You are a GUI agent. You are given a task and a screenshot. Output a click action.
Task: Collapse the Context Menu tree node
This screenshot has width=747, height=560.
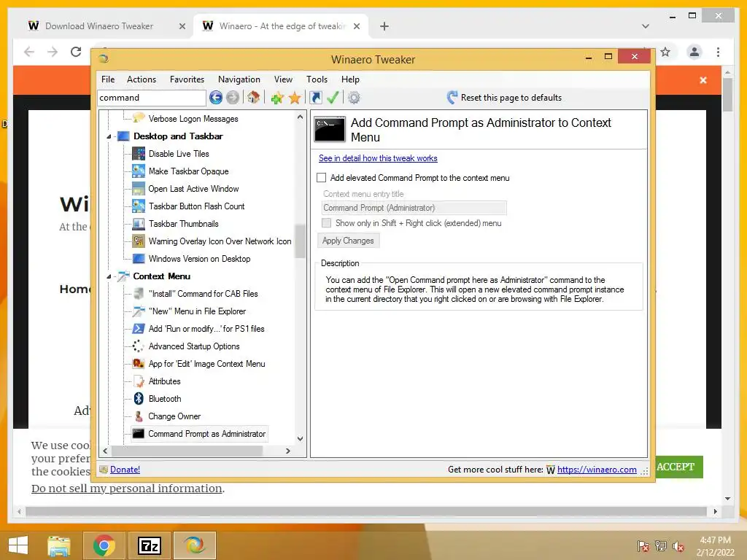pyautogui.click(x=109, y=276)
